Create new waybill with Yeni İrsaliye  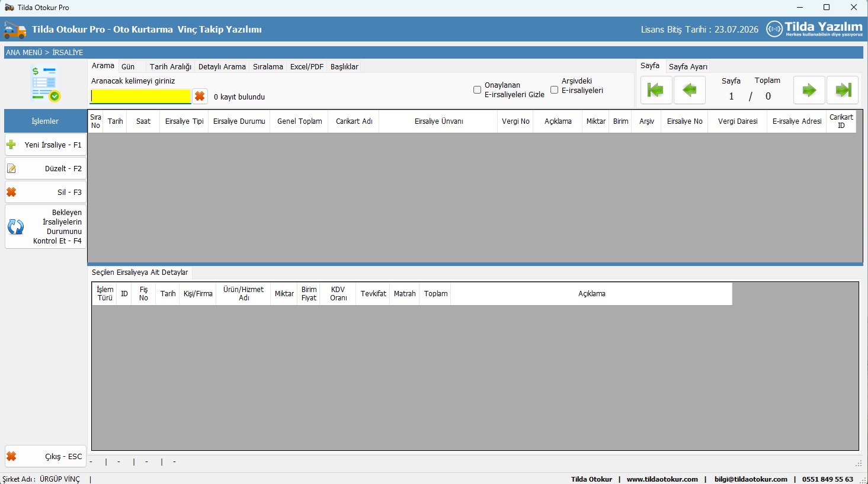click(x=46, y=145)
